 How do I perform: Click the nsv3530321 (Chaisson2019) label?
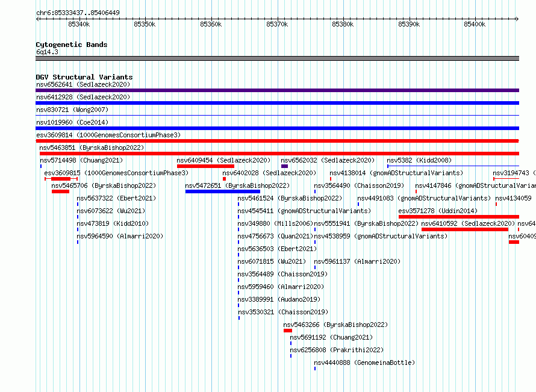[283, 312]
